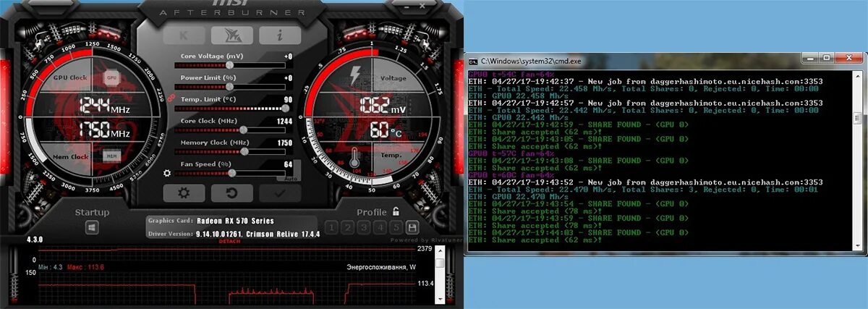Select profile slot 1
Screen dimensions: 868x309
[x=331, y=227]
